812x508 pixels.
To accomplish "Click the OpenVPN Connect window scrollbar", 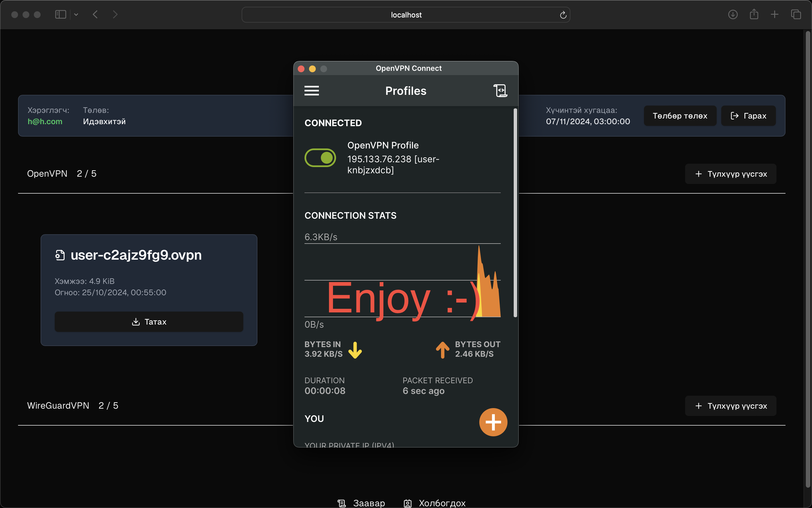I will pyautogui.click(x=515, y=213).
